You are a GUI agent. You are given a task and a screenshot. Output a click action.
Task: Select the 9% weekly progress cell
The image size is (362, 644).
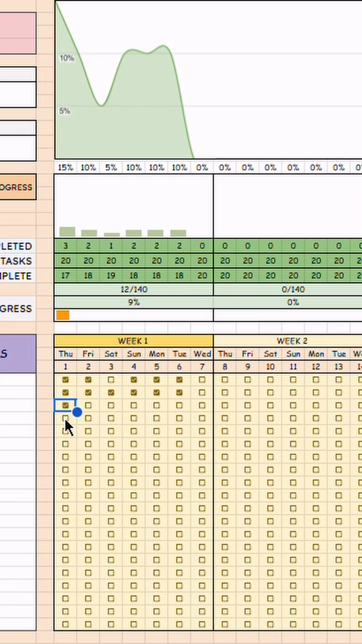click(133, 302)
